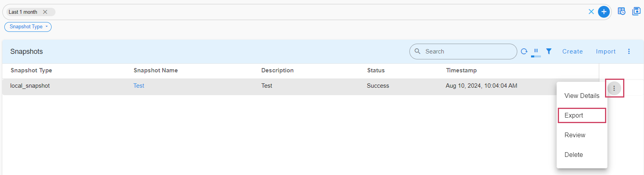Screen dimensions: 644x175
Task: Add a new filter with the plus icon
Action: click(x=603, y=12)
